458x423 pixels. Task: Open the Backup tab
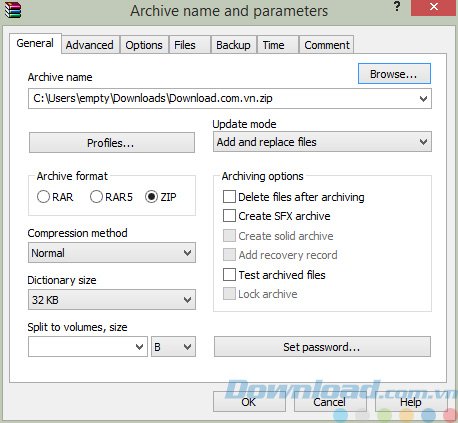[x=233, y=45]
